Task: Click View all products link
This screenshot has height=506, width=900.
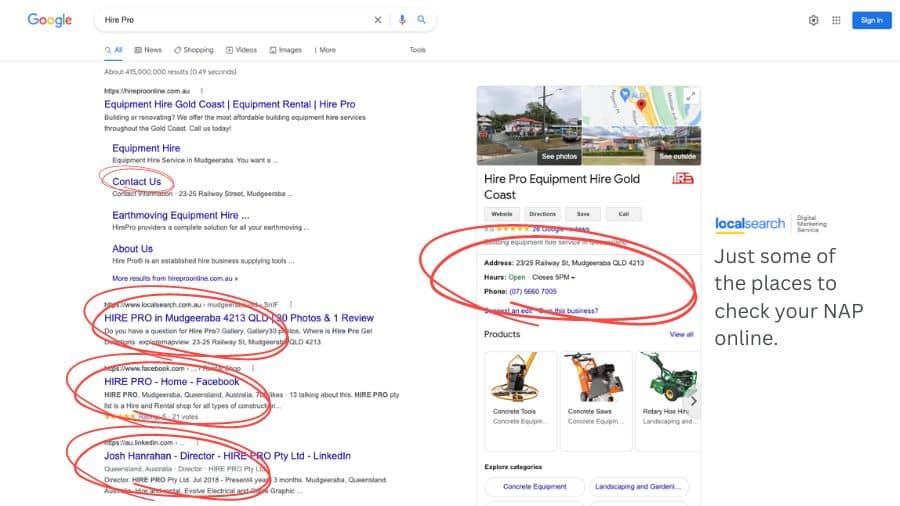Action: pos(681,334)
